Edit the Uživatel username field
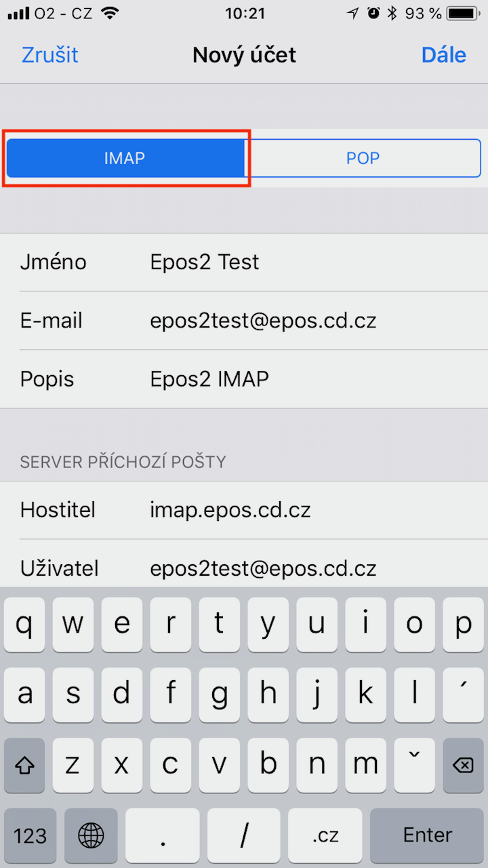 pos(244,564)
